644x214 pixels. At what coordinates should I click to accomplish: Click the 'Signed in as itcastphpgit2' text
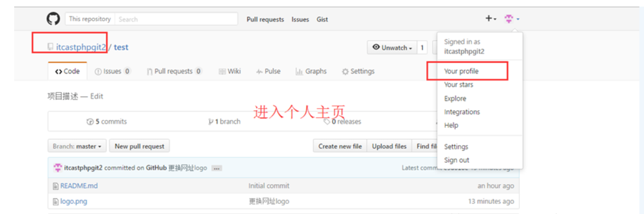(x=464, y=47)
